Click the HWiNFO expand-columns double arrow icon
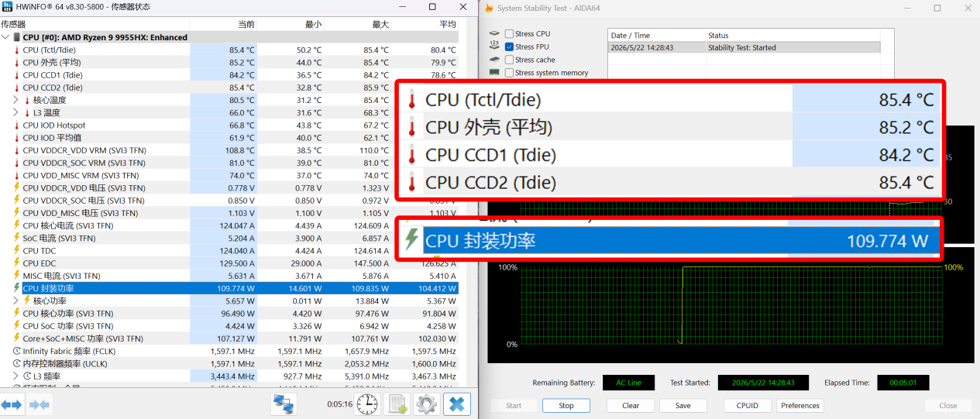 [12, 404]
